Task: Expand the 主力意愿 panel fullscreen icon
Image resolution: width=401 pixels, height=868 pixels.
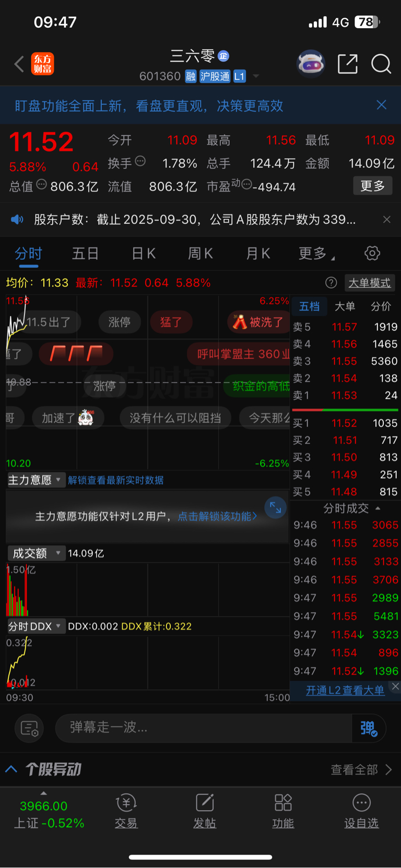Action: (275, 507)
